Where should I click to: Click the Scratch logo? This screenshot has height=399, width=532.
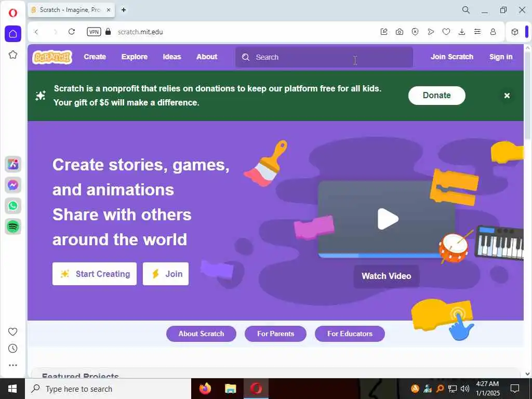[x=52, y=57]
